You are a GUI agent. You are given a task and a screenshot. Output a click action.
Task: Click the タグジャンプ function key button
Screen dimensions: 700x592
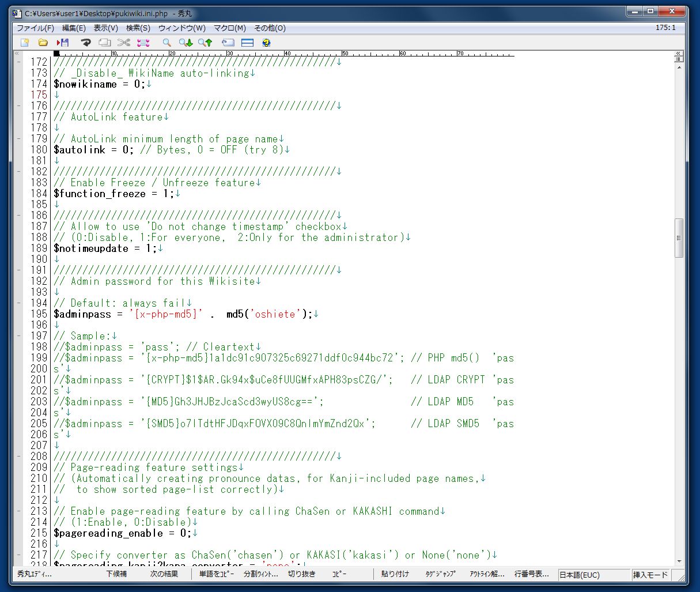440,574
